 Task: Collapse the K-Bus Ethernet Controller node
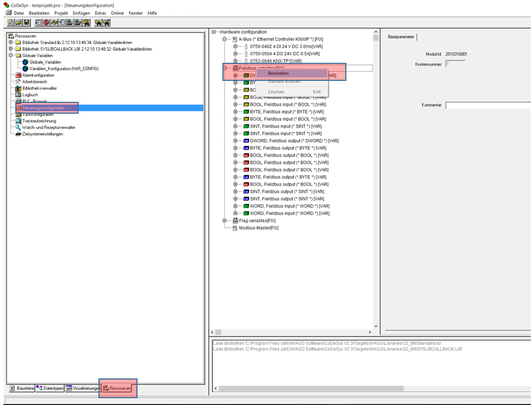coord(225,39)
